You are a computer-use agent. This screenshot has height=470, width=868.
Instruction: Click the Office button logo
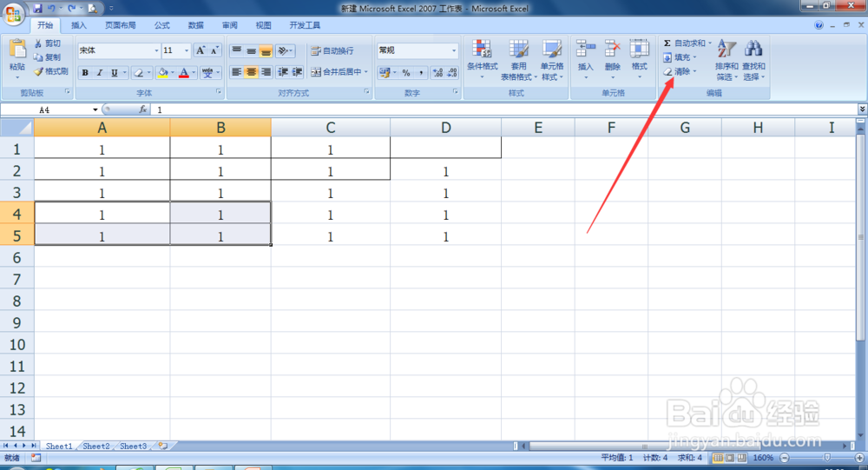coord(13,13)
